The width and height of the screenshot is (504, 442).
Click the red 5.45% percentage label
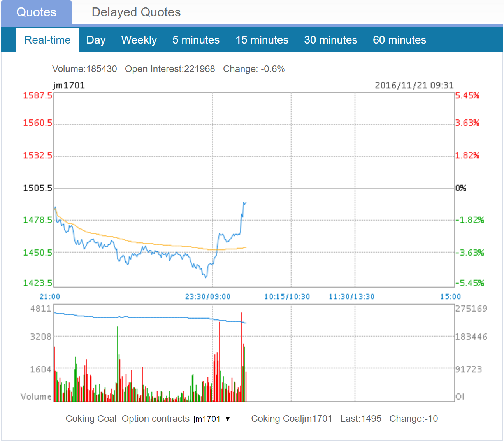[467, 96]
